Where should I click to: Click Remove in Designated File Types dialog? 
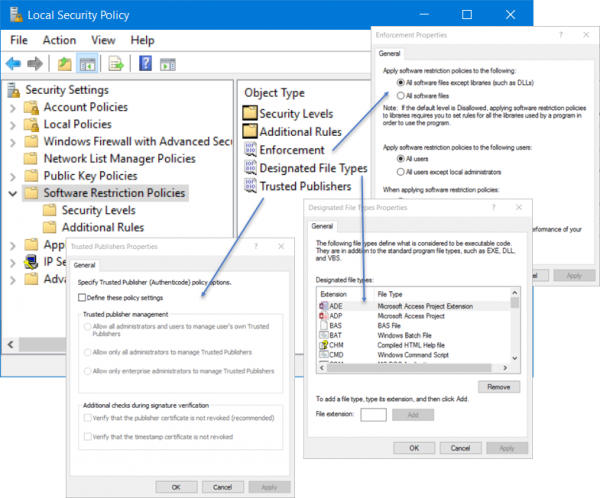point(497,386)
